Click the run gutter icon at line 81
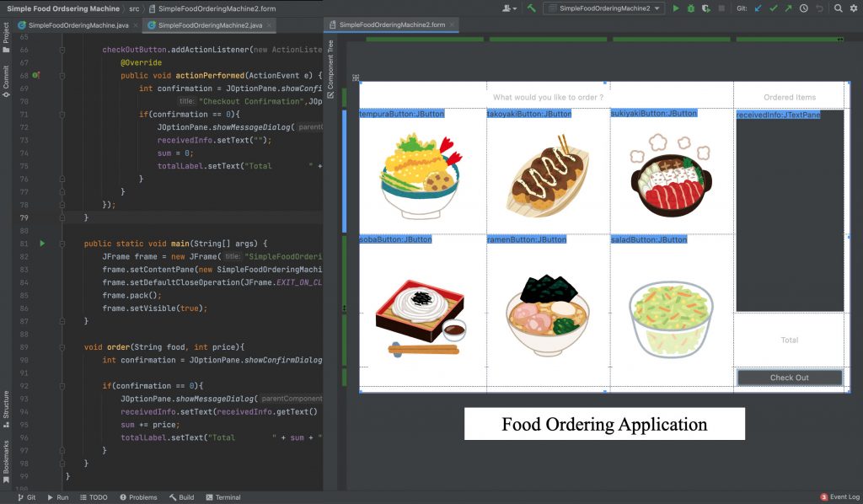Screen dimensions: 863x504 click(42, 244)
